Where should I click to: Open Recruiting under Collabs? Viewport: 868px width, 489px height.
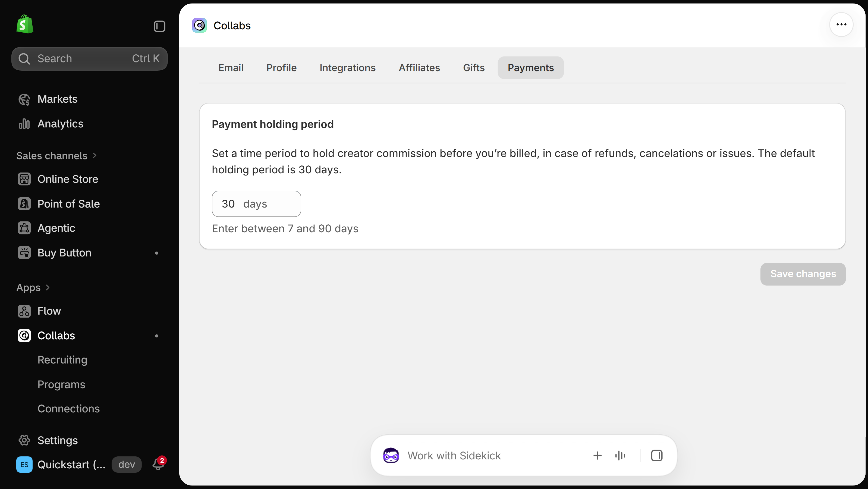click(62, 360)
